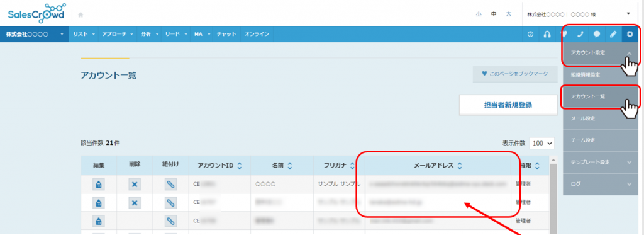The width and height of the screenshot is (644, 235).
Task: Go to home via the house icon
Action: pos(80,15)
